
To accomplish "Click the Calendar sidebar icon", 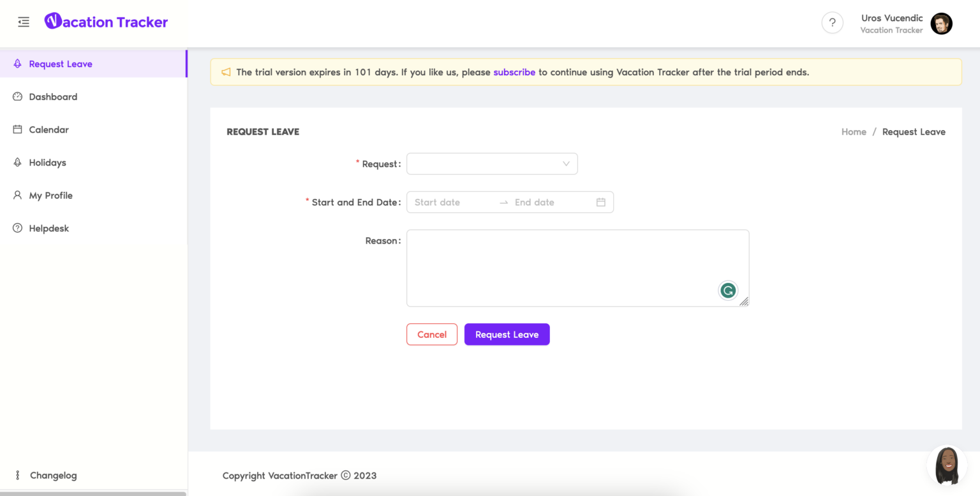I will point(17,129).
